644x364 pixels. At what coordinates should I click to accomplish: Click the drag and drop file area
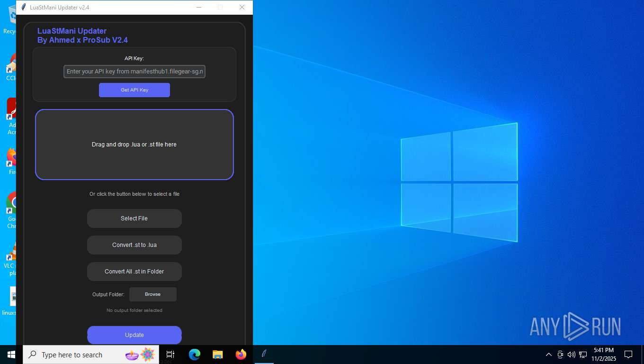click(x=134, y=145)
